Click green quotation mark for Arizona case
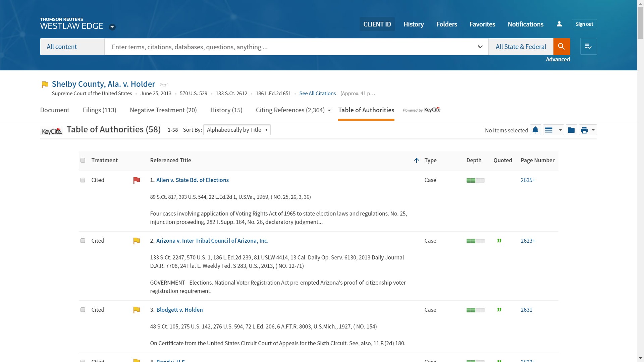Viewport: 644px width, 362px height. tap(499, 241)
